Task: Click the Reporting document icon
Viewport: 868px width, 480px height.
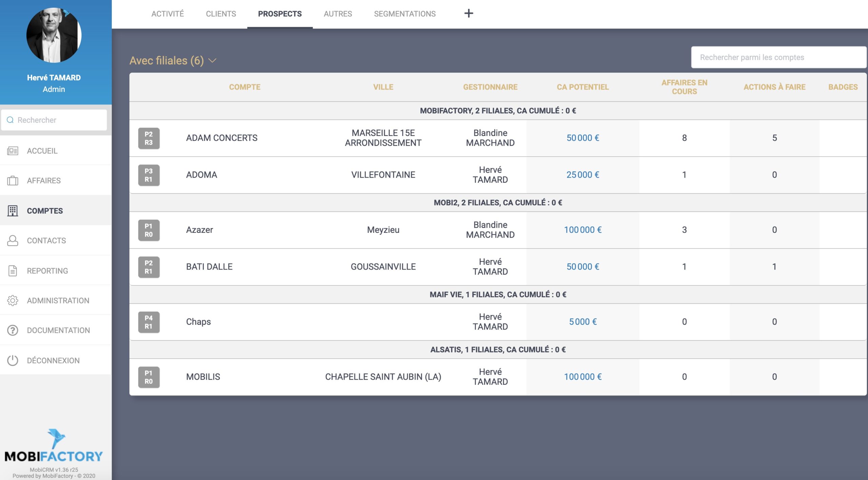Action: pos(13,271)
